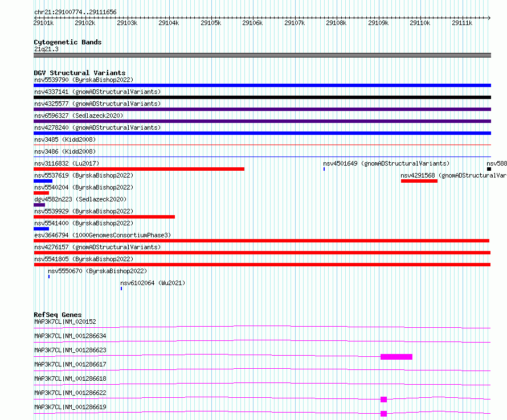Click the nsv3485 (Kidd2008) label

point(65,139)
